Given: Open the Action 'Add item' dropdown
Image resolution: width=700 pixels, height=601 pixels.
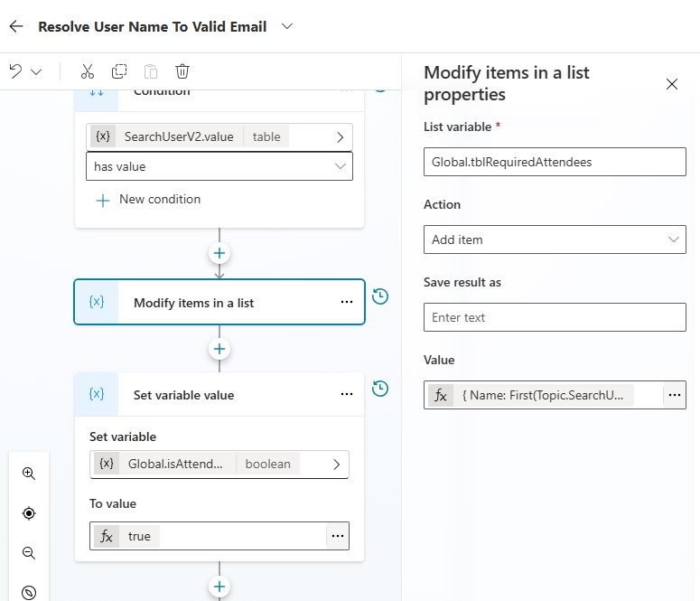Looking at the screenshot, I should pos(555,239).
